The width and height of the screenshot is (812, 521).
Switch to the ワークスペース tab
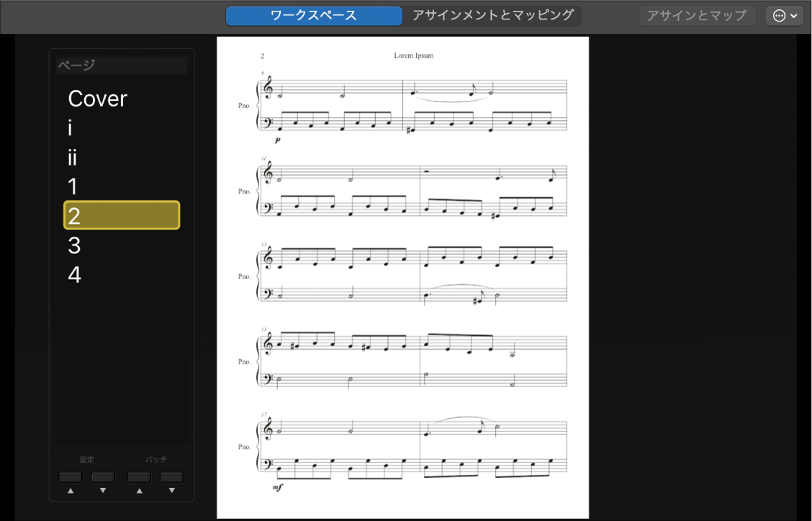[x=313, y=14]
